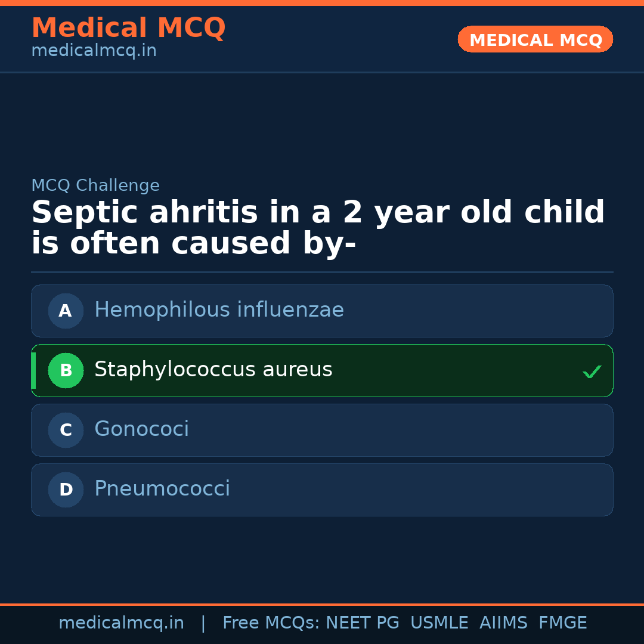The width and height of the screenshot is (644, 644).
Task: Click the green letter B circle badge
Action: coord(66,370)
